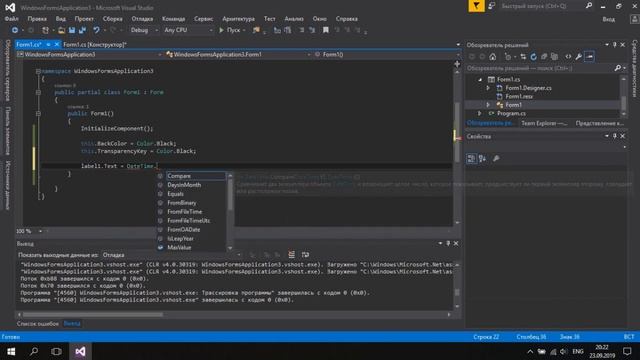The image size is (640, 360).
Task: Click the Save file icon in toolbar
Action: point(72,30)
